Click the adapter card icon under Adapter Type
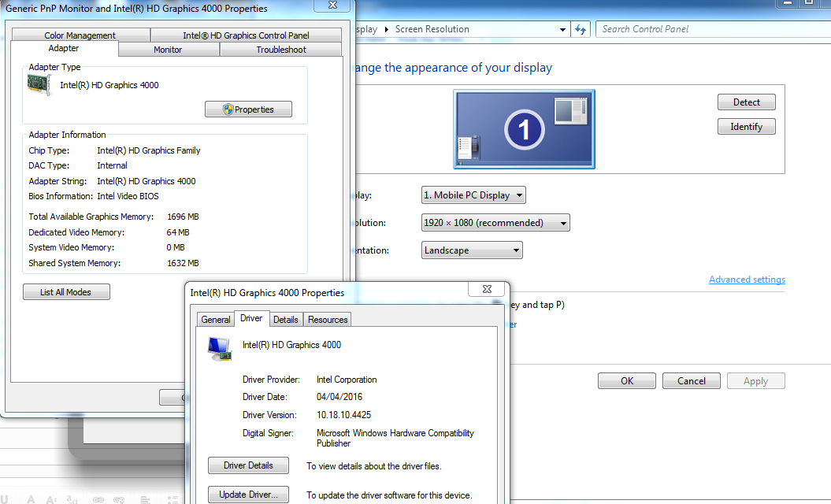The image size is (831, 504). 39,85
